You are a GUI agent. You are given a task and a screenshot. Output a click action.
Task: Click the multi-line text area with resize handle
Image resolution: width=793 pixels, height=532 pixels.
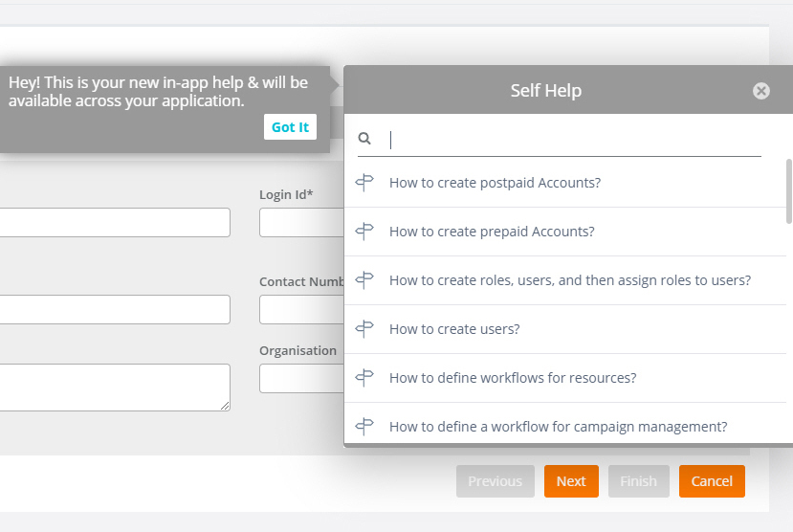point(114,388)
